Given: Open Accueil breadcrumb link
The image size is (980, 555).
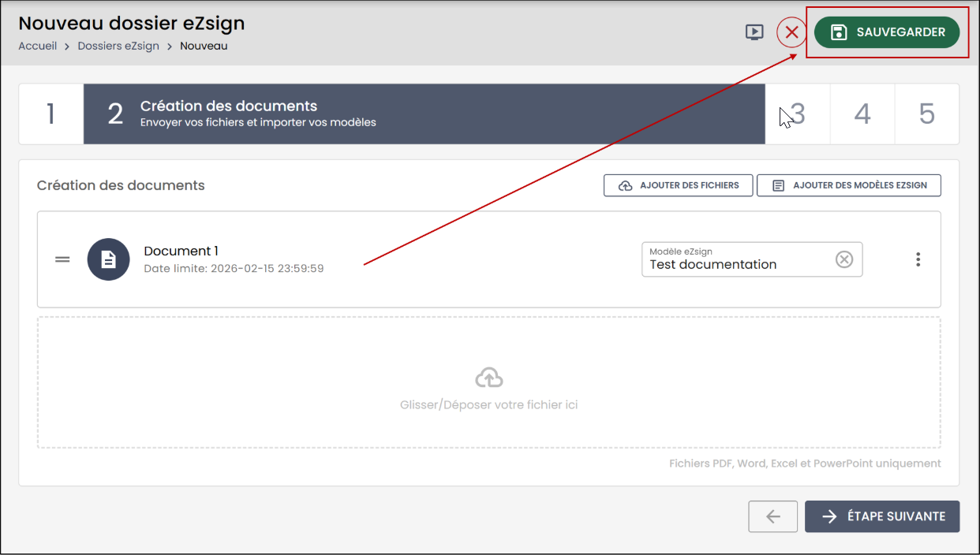Looking at the screenshot, I should click(x=38, y=46).
